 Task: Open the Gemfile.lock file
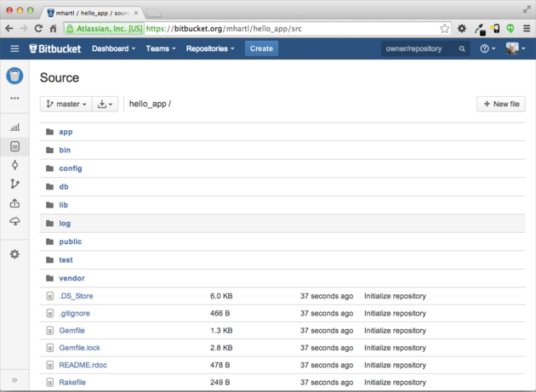pos(80,348)
